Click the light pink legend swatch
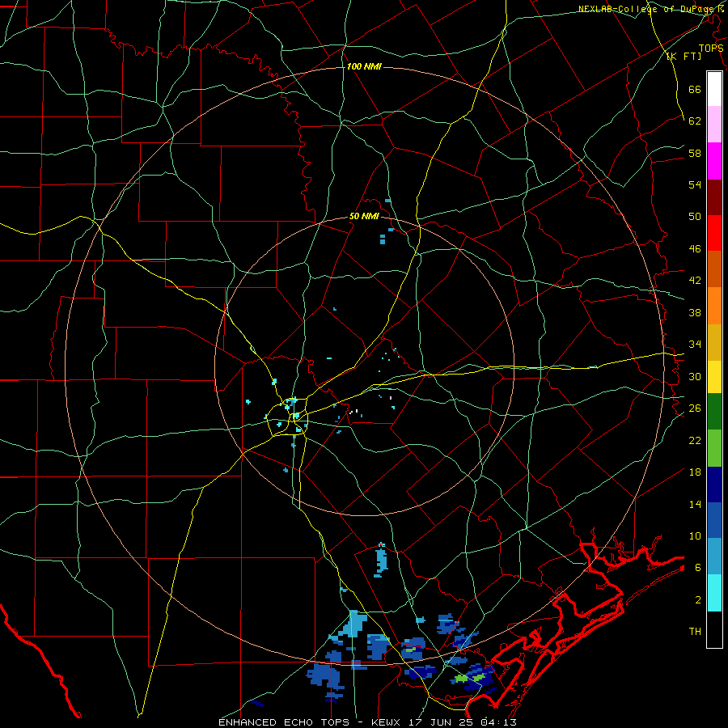 714,125
